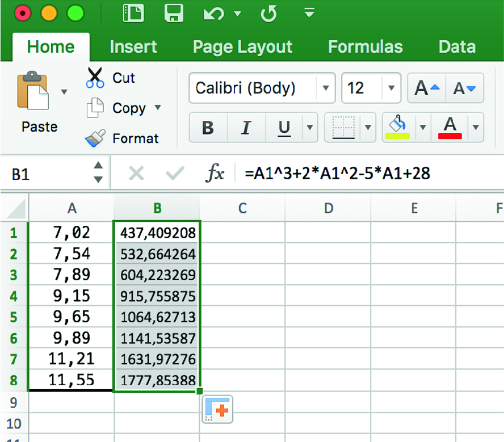
Task: Redo the last action
Action: click(268, 14)
